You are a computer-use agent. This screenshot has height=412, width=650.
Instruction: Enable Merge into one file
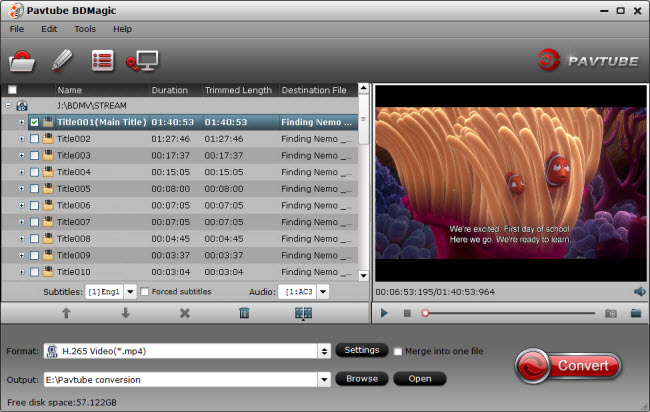398,351
